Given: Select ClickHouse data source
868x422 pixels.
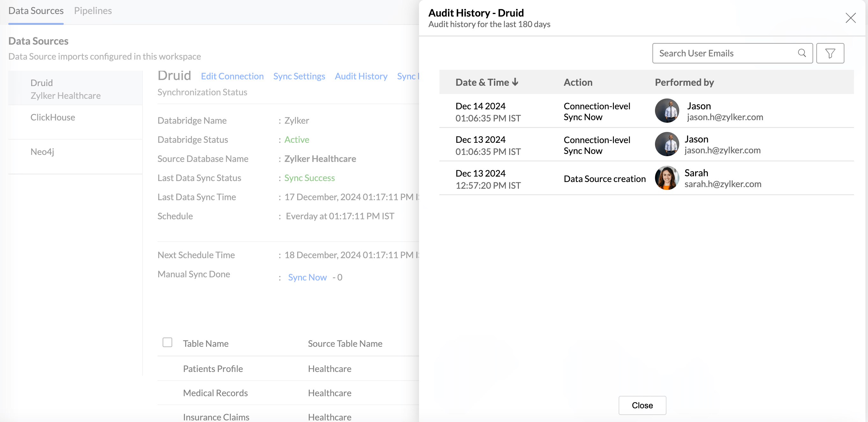Looking at the screenshot, I should tap(53, 117).
